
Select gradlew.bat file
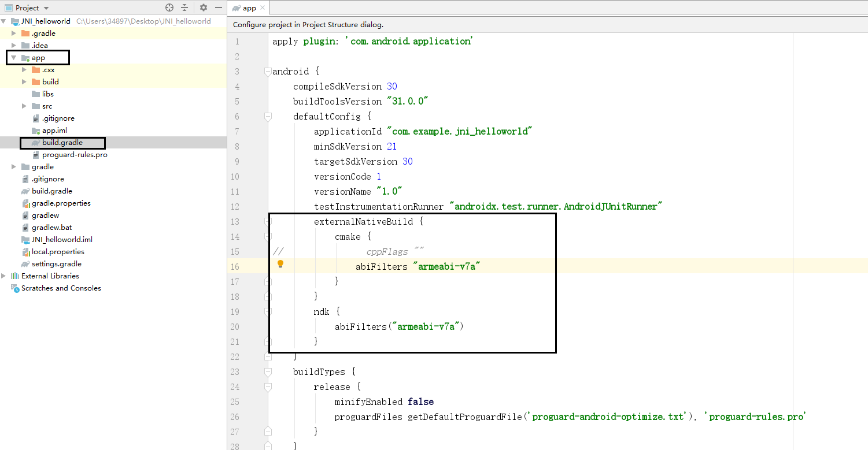[x=52, y=227]
